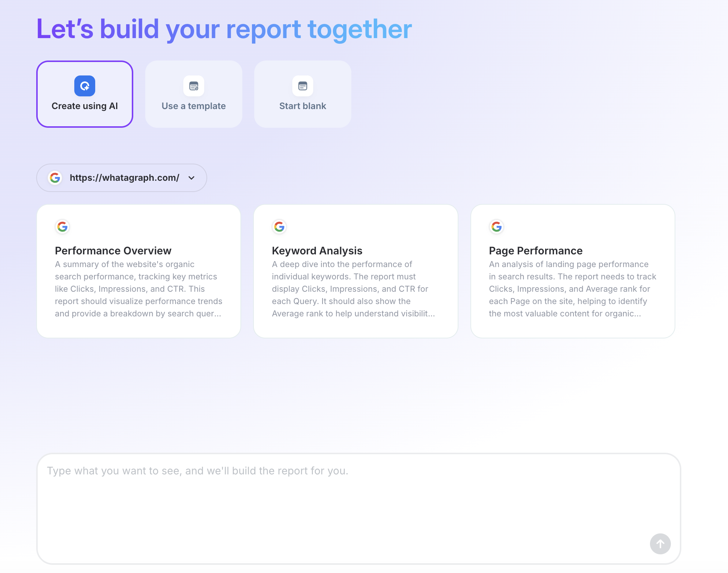The width and height of the screenshot is (728, 573).
Task: Switch to the Use a template option
Action: tap(194, 94)
